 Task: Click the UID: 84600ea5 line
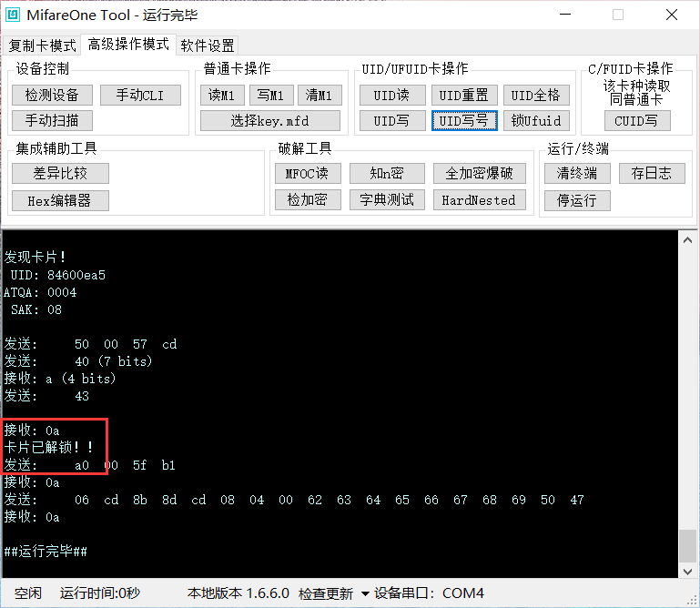pyautogui.click(x=58, y=275)
